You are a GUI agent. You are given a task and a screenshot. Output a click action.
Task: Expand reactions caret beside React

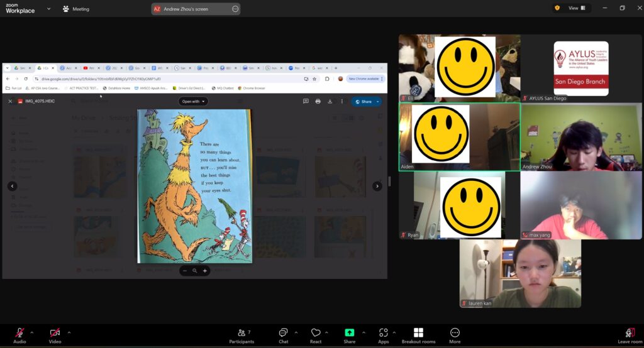[x=326, y=332]
